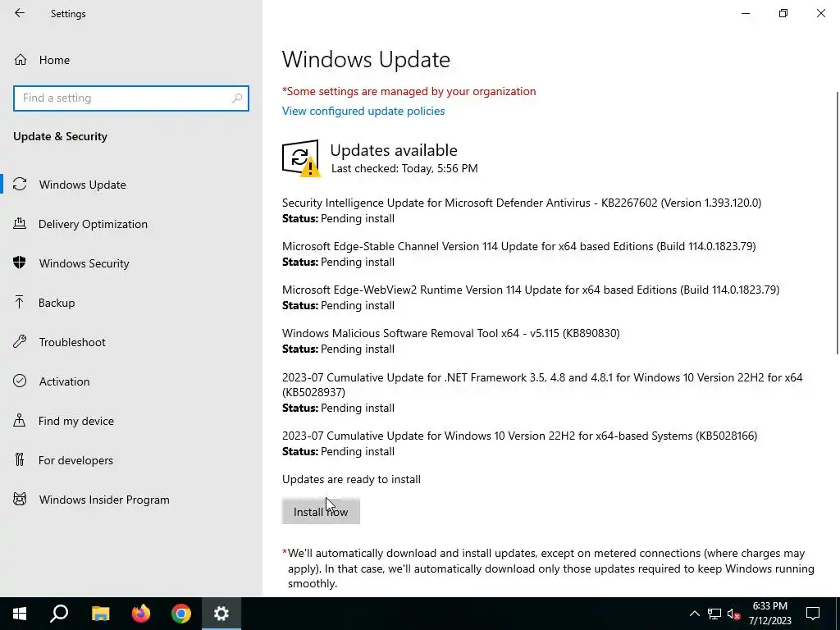Click the Home house icon
Viewport: 840px width, 630px height.
21,59
